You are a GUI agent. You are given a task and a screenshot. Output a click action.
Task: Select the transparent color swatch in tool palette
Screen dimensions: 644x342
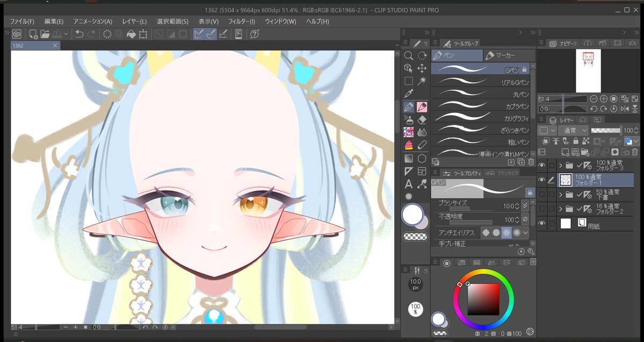[415, 237]
